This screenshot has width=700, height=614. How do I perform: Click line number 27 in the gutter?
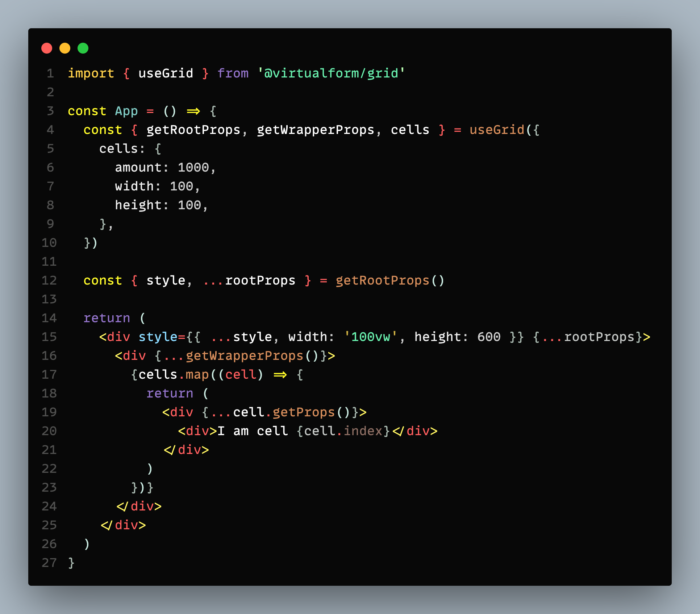pyautogui.click(x=49, y=563)
